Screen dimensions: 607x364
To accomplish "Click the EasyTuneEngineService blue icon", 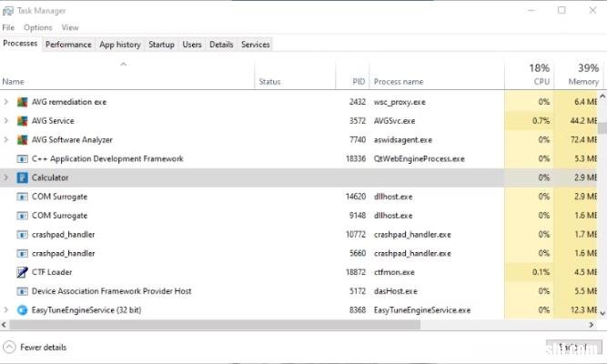I will pos(23,310).
